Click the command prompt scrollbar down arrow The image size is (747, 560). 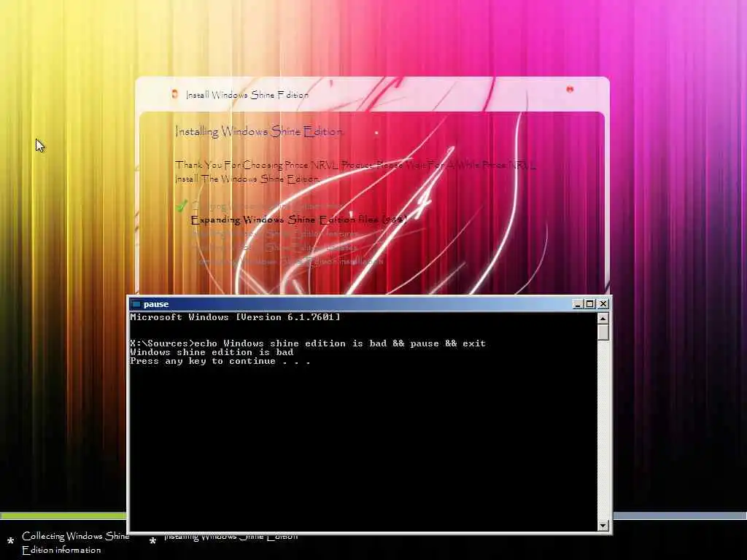[603, 525]
